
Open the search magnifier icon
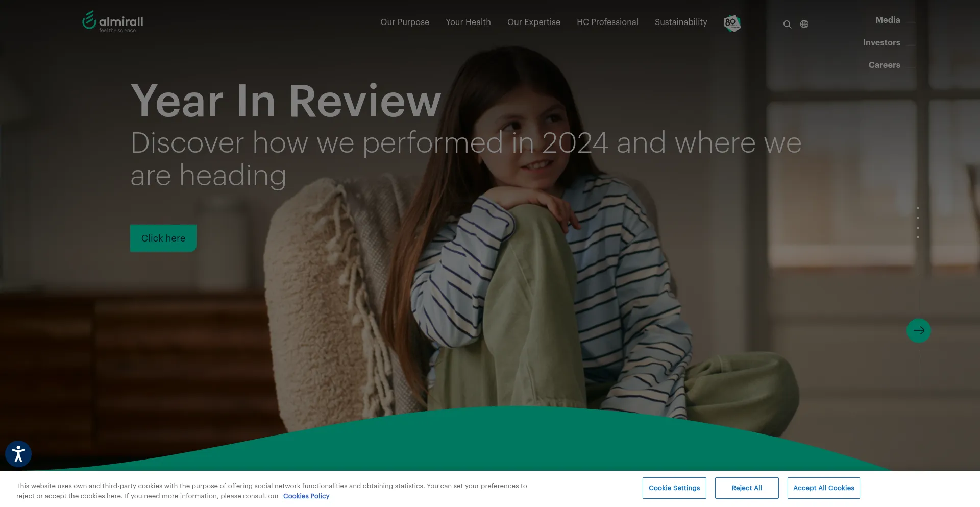[x=788, y=25]
